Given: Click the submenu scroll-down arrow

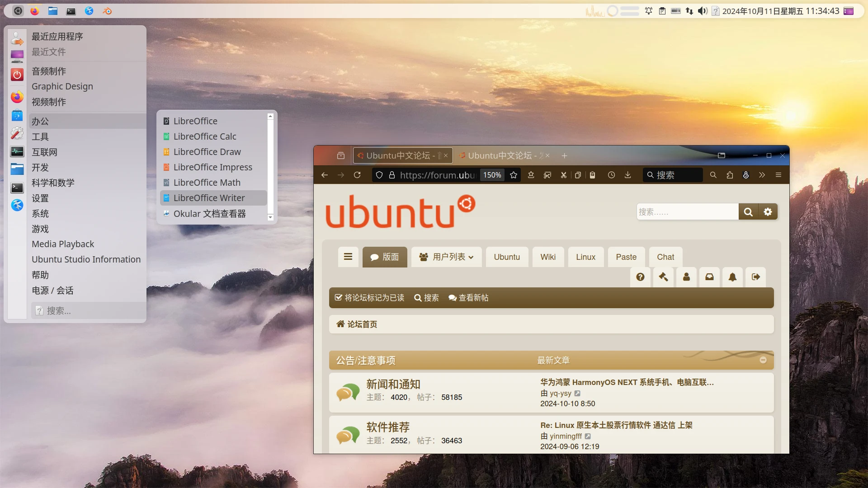Looking at the screenshot, I should pos(270,217).
